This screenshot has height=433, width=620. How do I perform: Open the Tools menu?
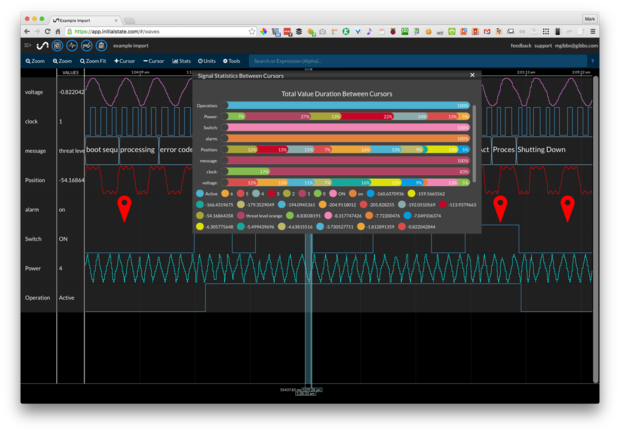tap(232, 61)
